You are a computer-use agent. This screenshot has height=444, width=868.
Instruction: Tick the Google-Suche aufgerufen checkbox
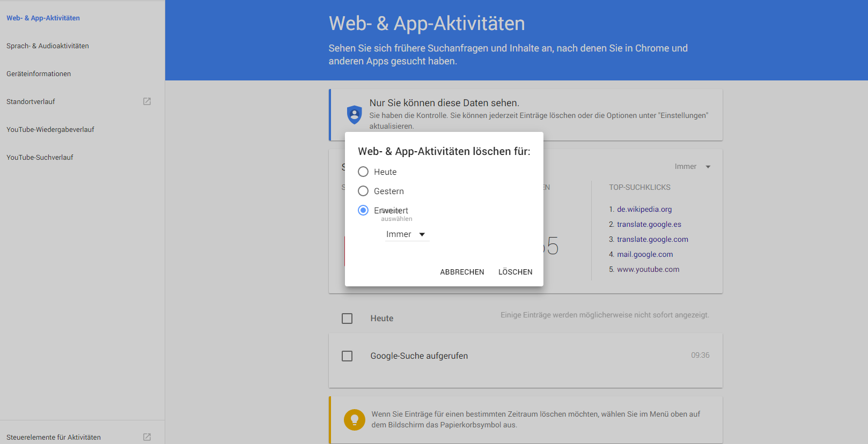pos(347,356)
